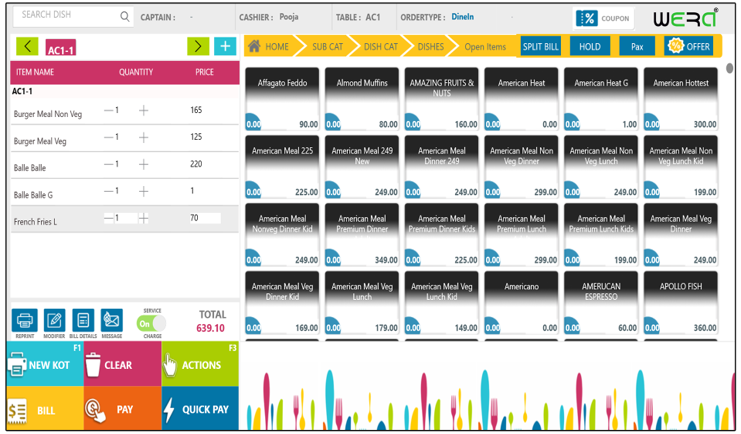Click cashier name Pooja
Viewport: 741px width, 434px height.
pos(289,17)
